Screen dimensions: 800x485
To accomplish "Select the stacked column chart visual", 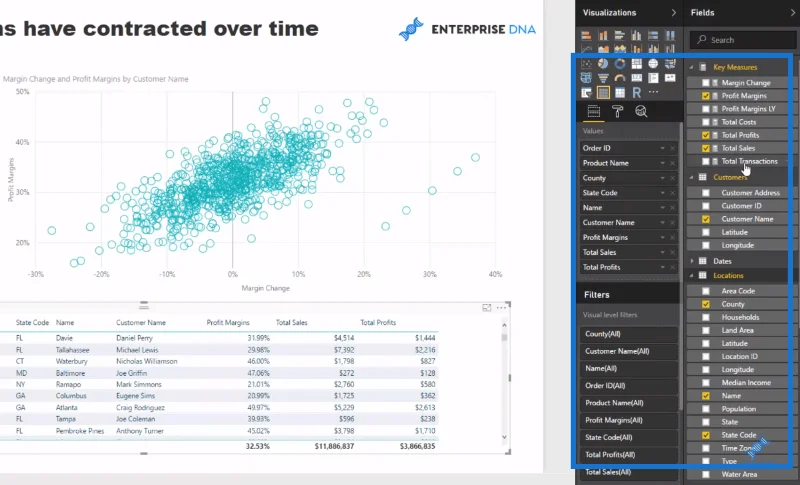I will pyautogui.click(x=603, y=35).
